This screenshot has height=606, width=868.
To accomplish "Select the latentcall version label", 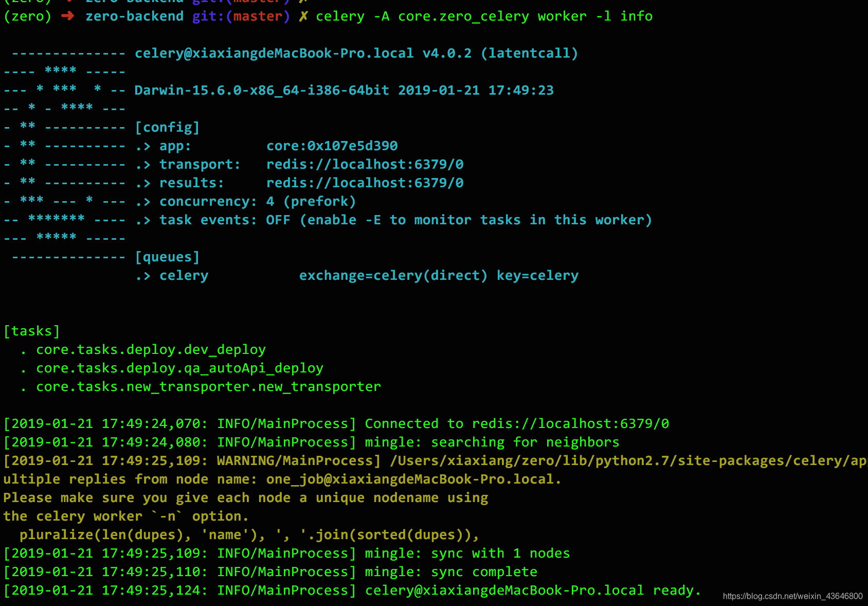I will tap(529, 53).
